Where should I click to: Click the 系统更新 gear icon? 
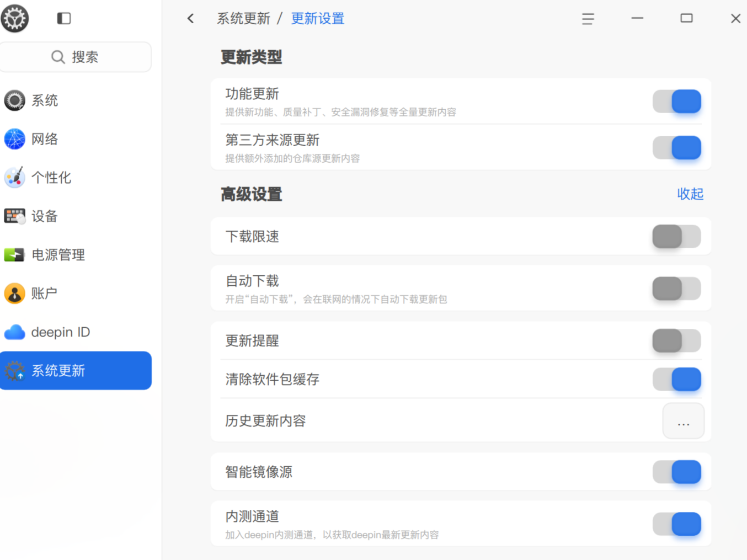(x=14, y=371)
